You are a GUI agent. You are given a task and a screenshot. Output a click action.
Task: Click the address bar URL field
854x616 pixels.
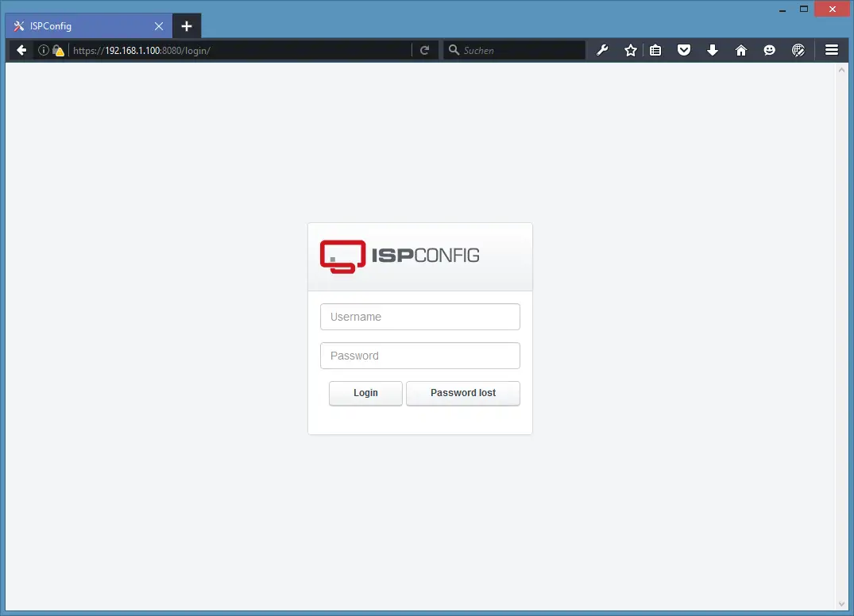pyautogui.click(x=240, y=51)
